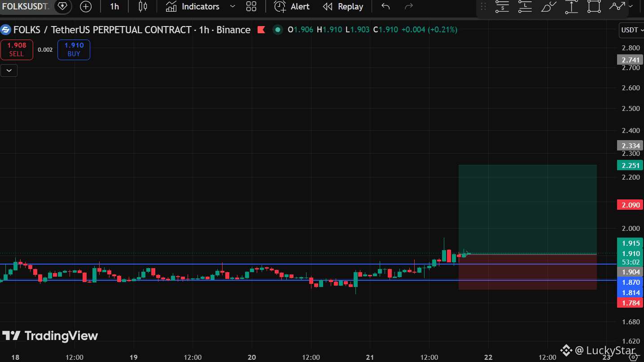Collapse the chart legend with the chevron
The height and width of the screenshot is (362, 644).
click(9, 71)
